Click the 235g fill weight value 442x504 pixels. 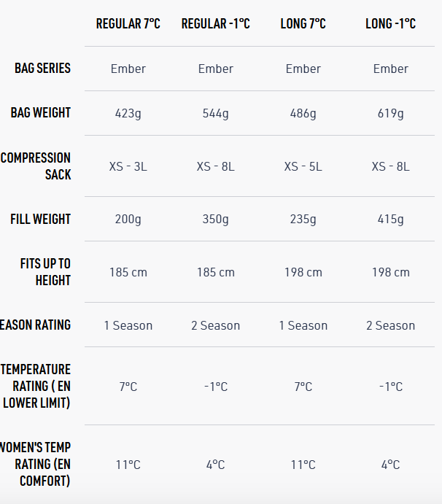pyautogui.click(x=303, y=219)
